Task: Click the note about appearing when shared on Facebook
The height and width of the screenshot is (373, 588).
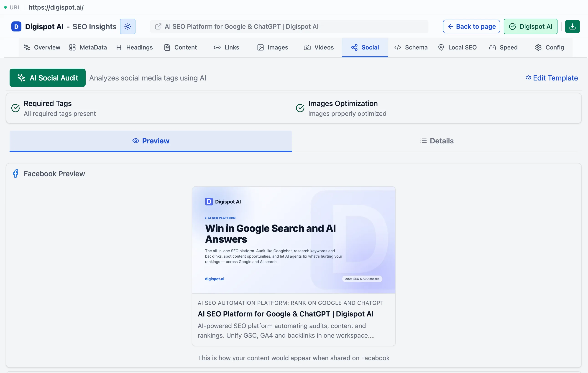Action: click(x=294, y=358)
